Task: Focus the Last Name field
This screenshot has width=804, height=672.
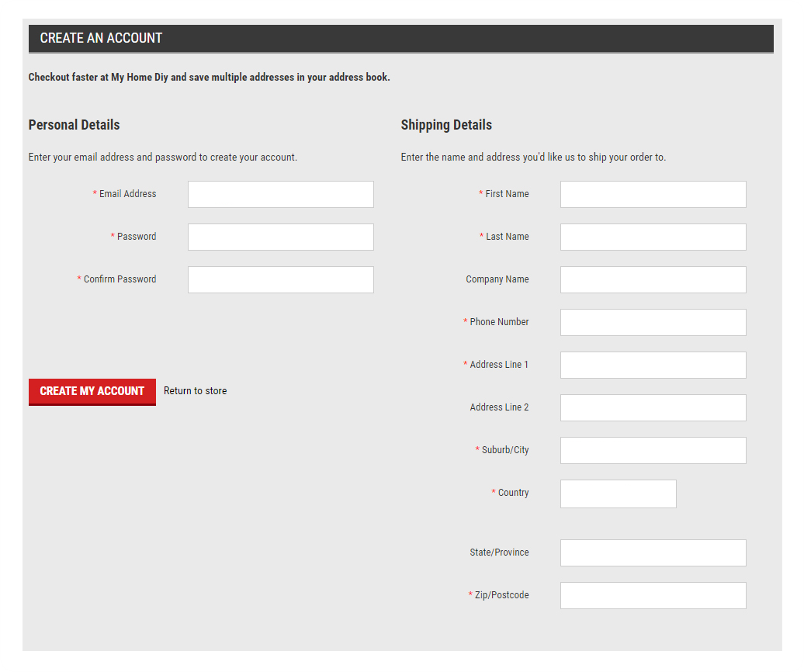Action: click(653, 237)
